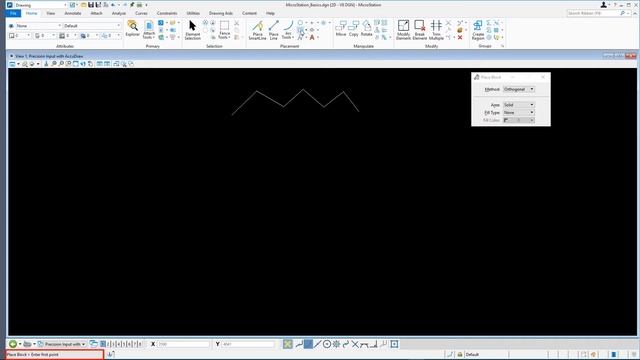Click the View Attributes icon on view toolbar

pyautogui.click(x=13, y=64)
